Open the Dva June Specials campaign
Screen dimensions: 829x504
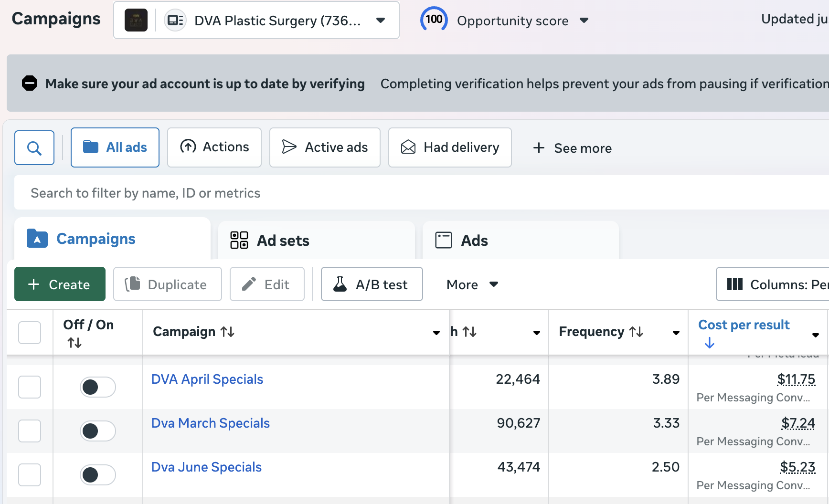pyautogui.click(x=206, y=467)
